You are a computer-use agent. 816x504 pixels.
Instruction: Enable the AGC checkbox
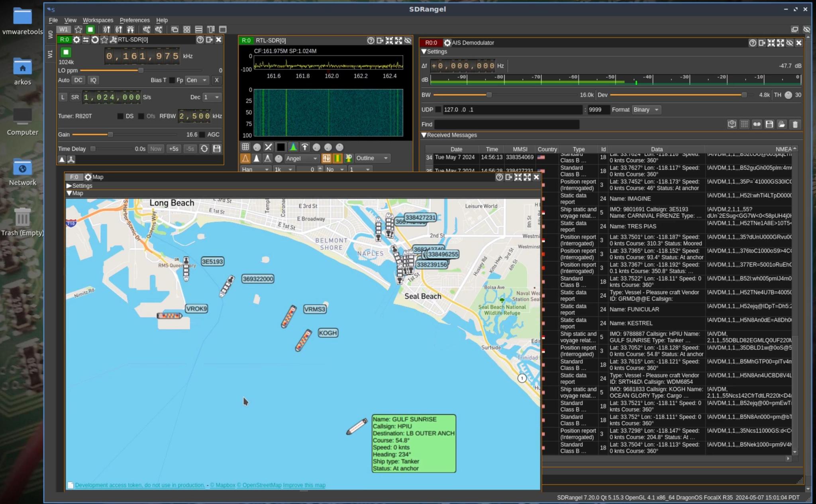pyautogui.click(x=202, y=135)
